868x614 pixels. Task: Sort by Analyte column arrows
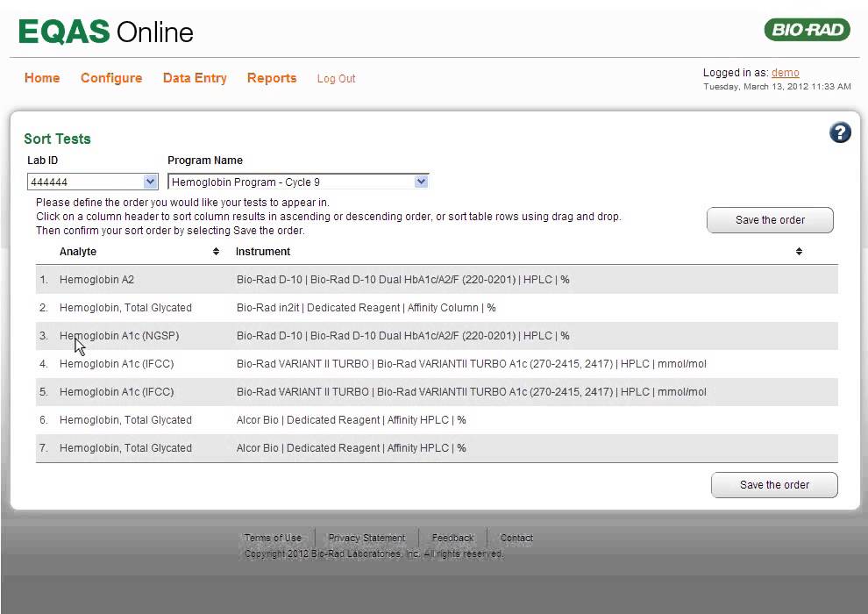tap(216, 252)
